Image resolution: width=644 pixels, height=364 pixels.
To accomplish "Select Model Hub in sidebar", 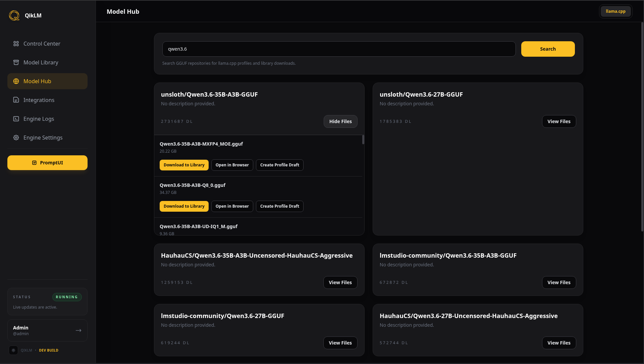I will [x=47, y=81].
